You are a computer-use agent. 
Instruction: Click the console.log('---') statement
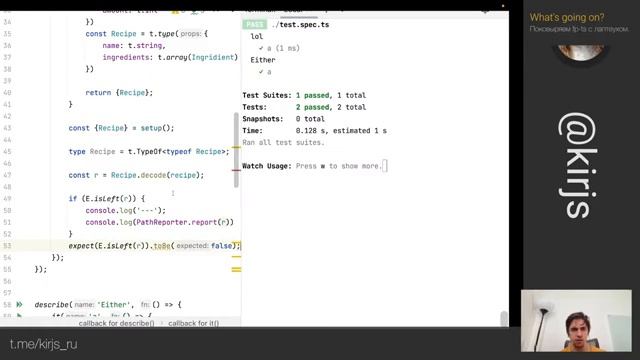click(x=126, y=211)
